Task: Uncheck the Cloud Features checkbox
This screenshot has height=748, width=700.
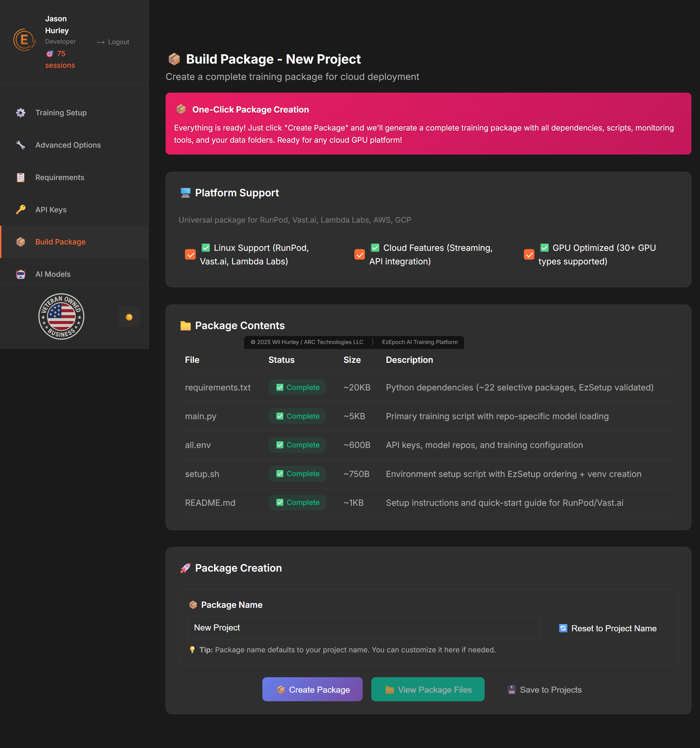Action: pos(360,254)
